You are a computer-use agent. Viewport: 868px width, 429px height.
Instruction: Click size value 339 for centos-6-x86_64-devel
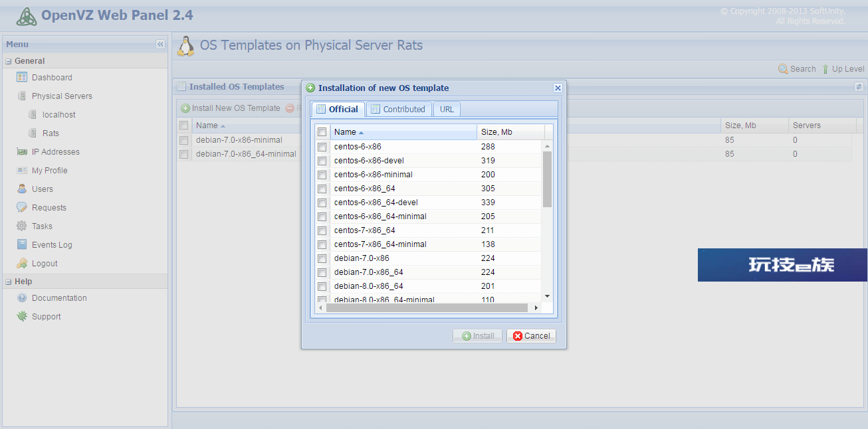point(488,203)
